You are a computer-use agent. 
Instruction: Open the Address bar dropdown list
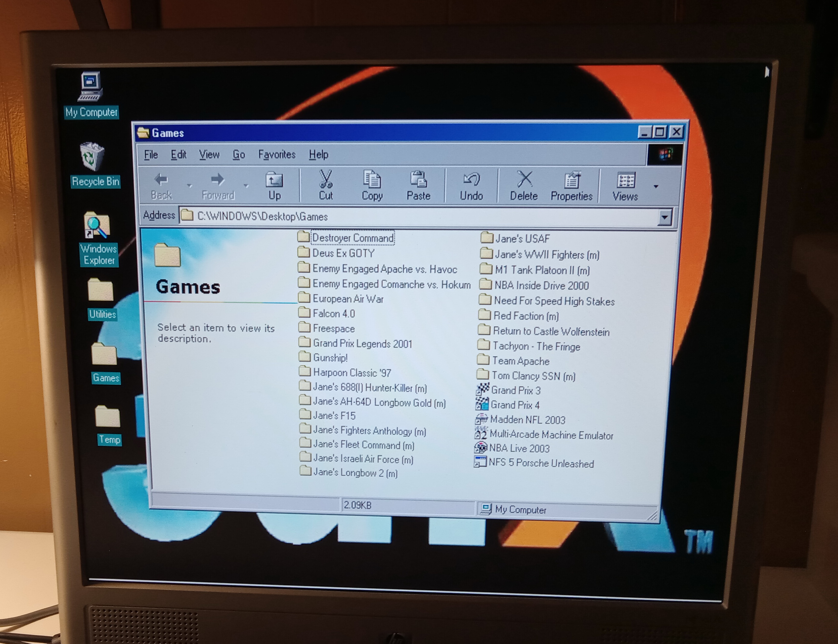tap(665, 217)
